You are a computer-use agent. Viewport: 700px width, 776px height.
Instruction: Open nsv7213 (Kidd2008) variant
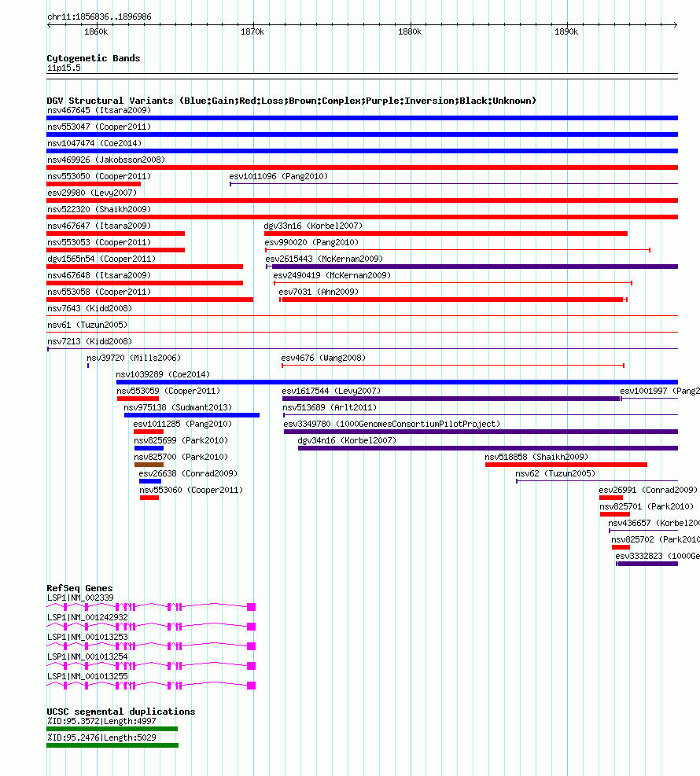pos(90,341)
